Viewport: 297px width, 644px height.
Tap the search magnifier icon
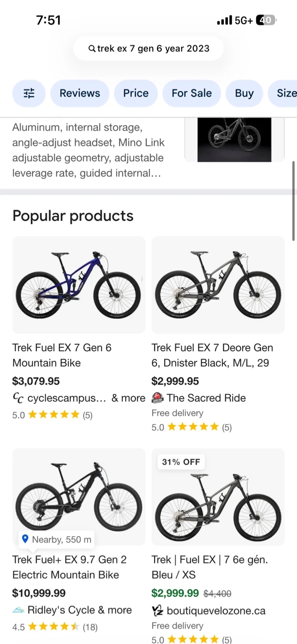[92, 49]
